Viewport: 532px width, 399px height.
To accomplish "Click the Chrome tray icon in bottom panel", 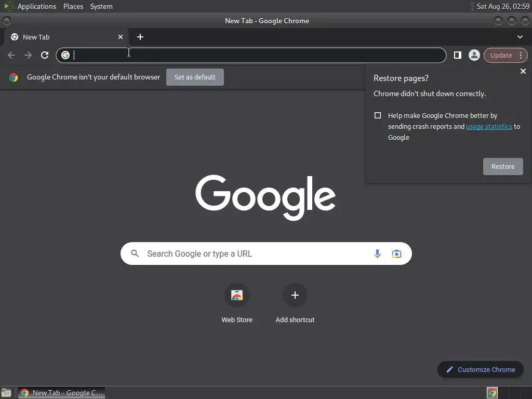I will click(x=492, y=393).
